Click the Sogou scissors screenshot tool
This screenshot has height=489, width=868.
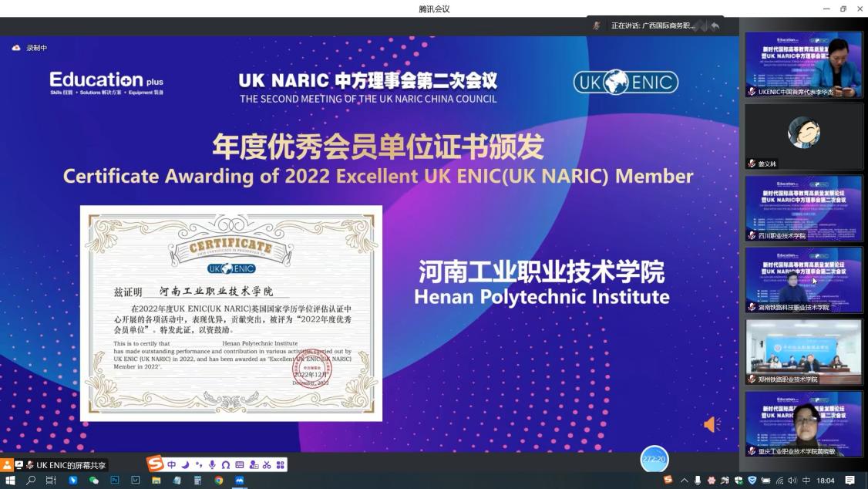pos(267,465)
